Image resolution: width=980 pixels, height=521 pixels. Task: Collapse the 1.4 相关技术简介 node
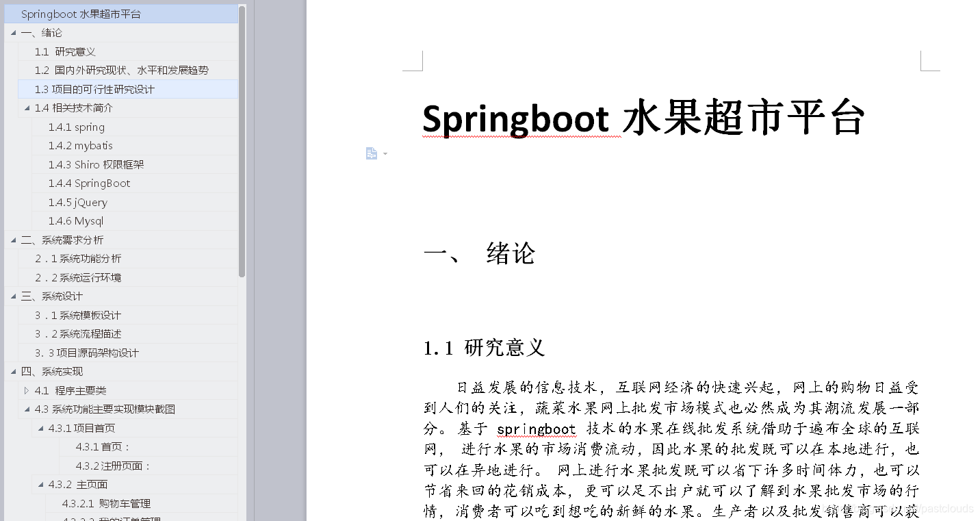pos(27,108)
